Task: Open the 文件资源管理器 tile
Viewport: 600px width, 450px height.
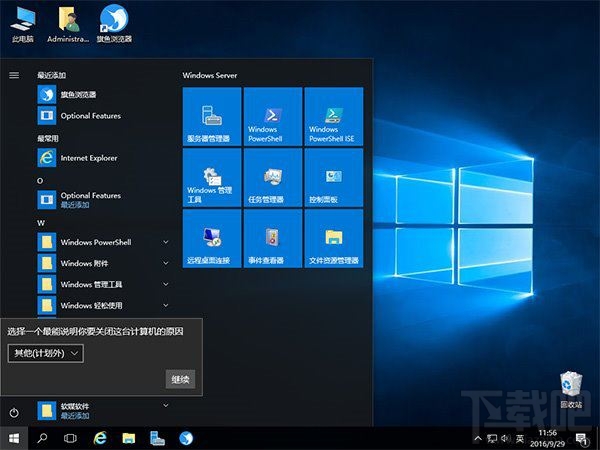Action: pyautogui.click(x=334, y=238)
